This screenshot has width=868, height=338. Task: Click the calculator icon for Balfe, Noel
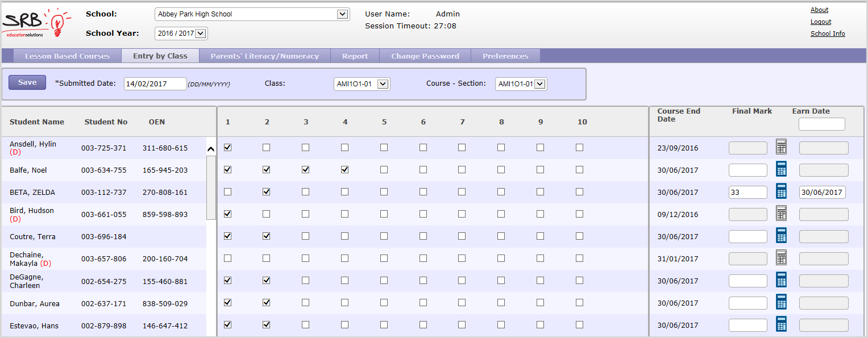[781, 169]
